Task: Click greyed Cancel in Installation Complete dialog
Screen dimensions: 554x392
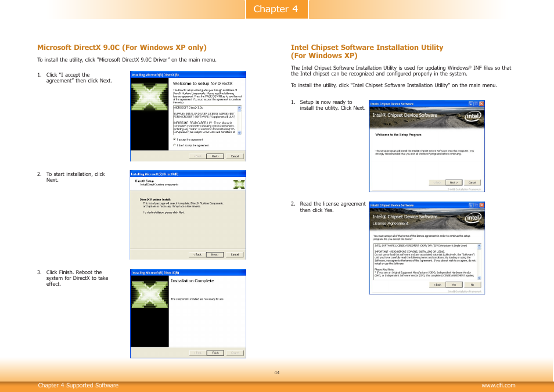Action: [x=235, y=353]
